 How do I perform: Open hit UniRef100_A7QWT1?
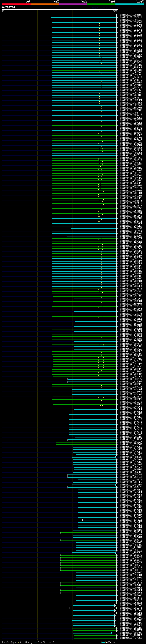tap(131, 63)
